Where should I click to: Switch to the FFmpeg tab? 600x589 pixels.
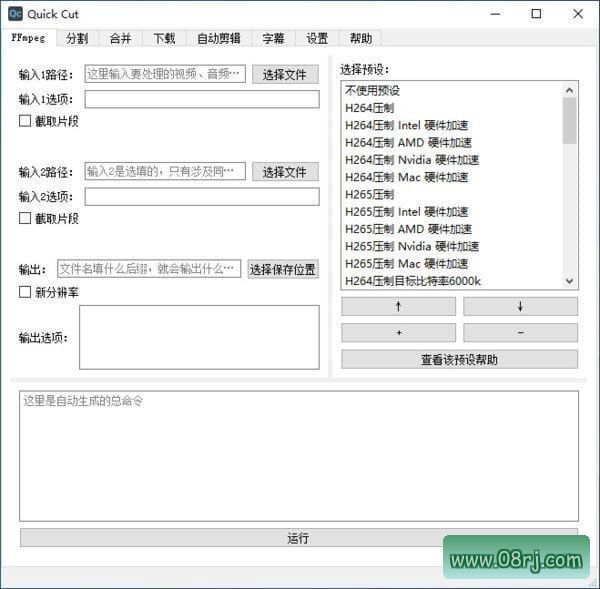[x=29, y=38]
